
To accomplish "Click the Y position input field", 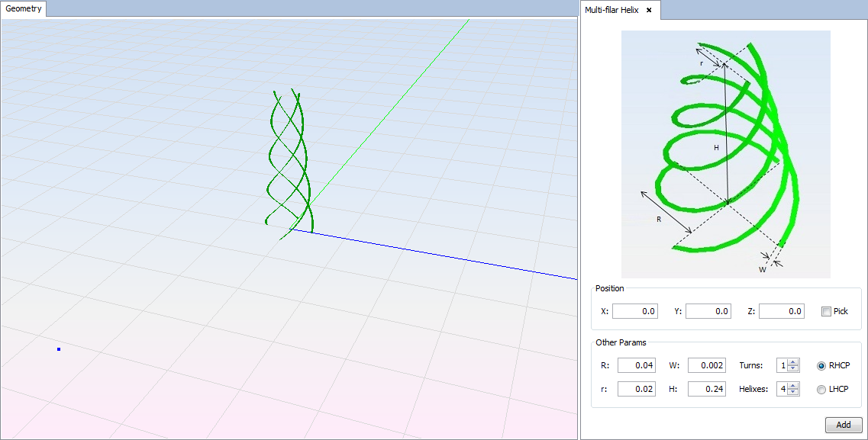I will pos(708,311).
